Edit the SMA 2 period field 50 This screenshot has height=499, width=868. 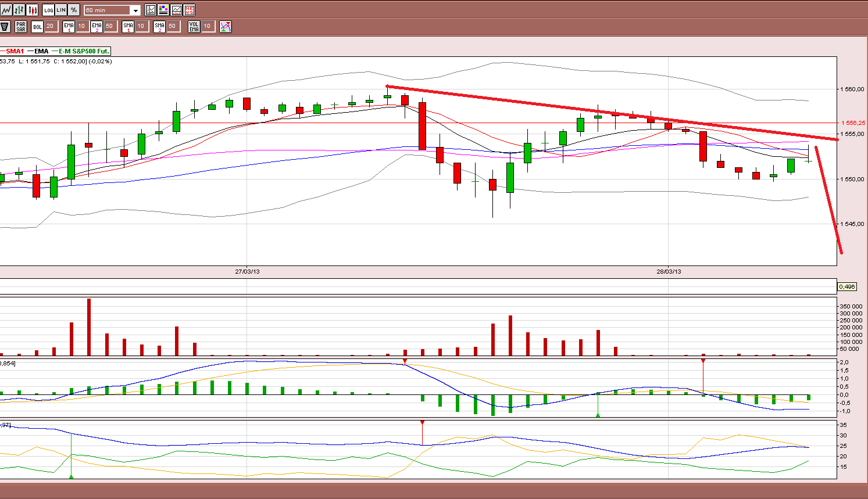tap(173, 26)
